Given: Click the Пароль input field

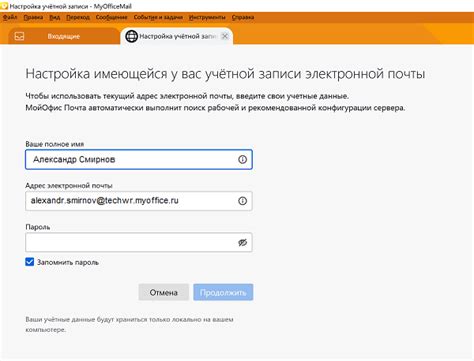Looking at the screenshot, I should (x=139, y=242).
